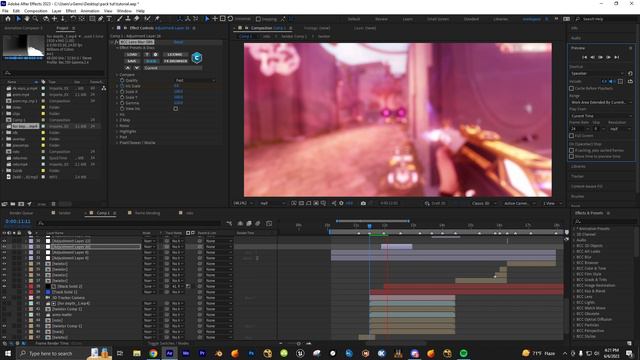Select the Hand tool

click(x=27, y=19)
